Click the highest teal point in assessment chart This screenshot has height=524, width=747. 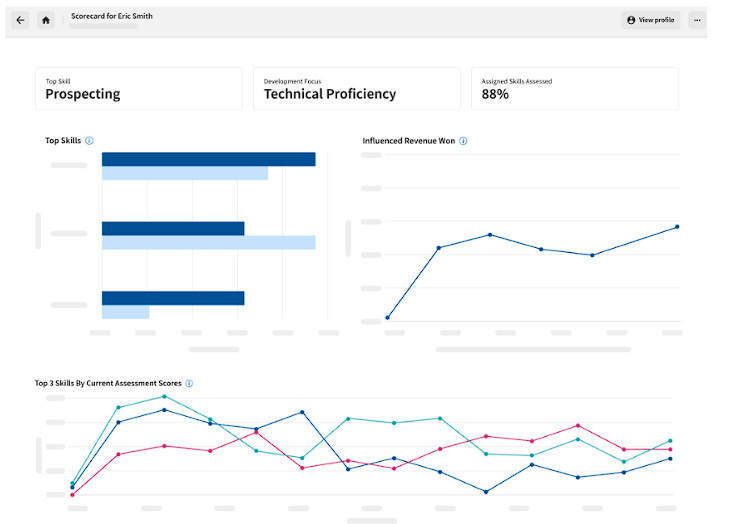(164, 396)
